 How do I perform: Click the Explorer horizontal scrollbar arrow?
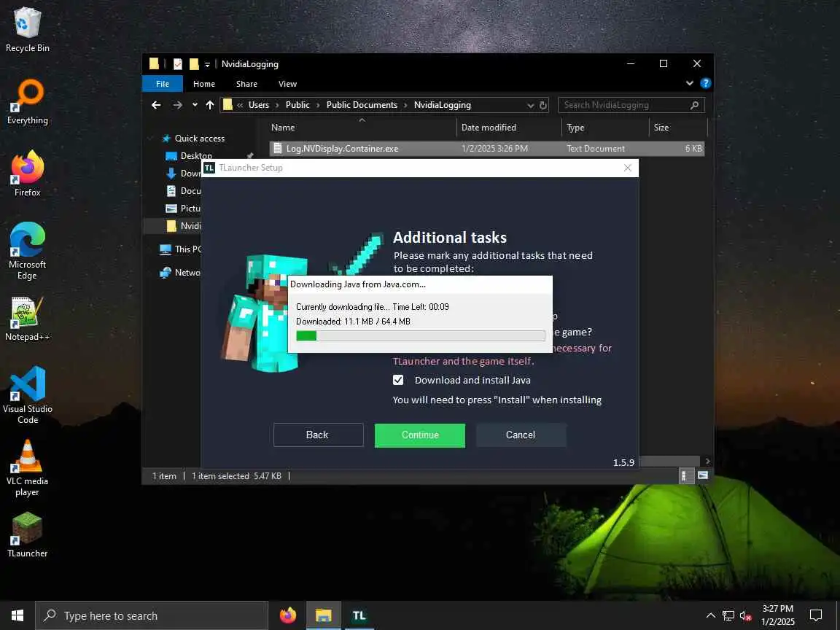click(x=707, y=462)
